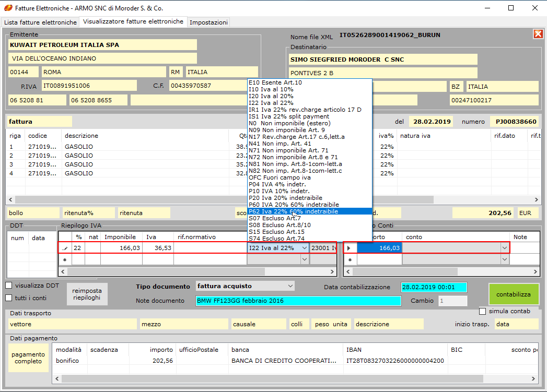Click the pencil edit icon in Riepilogo IVA row
547x392 pixels.
(65, 248)
